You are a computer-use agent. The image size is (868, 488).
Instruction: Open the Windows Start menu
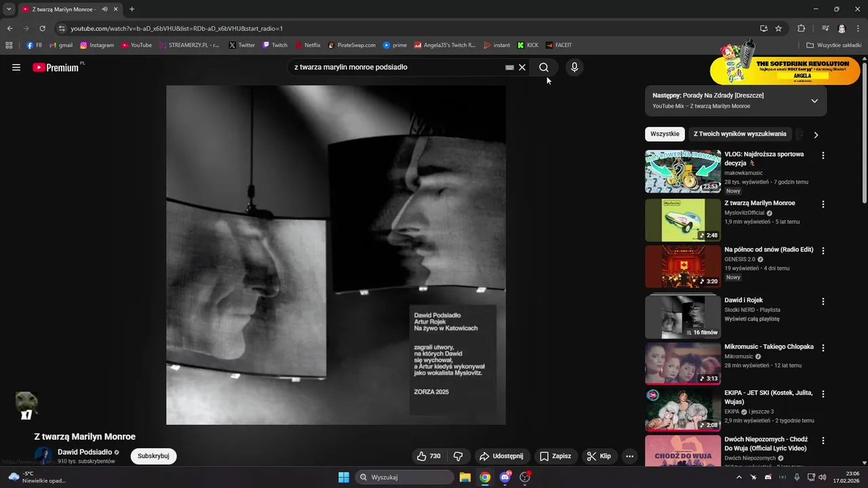[344, 477]
